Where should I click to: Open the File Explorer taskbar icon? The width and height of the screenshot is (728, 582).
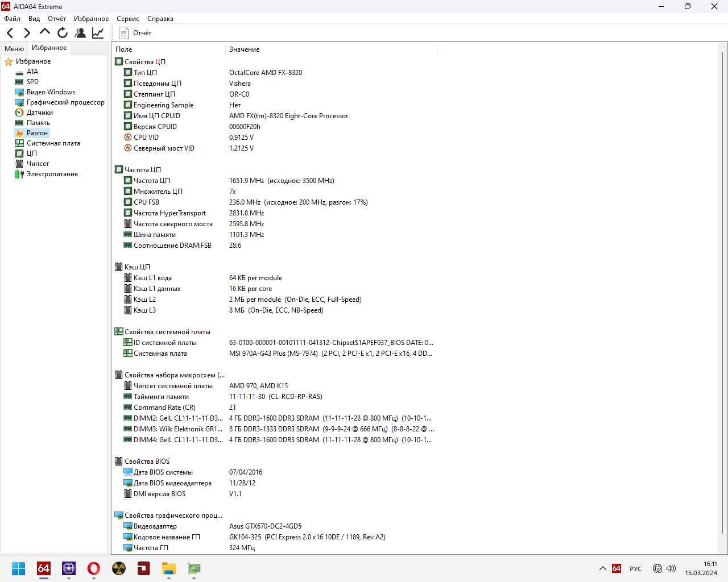tap(168, 568)
